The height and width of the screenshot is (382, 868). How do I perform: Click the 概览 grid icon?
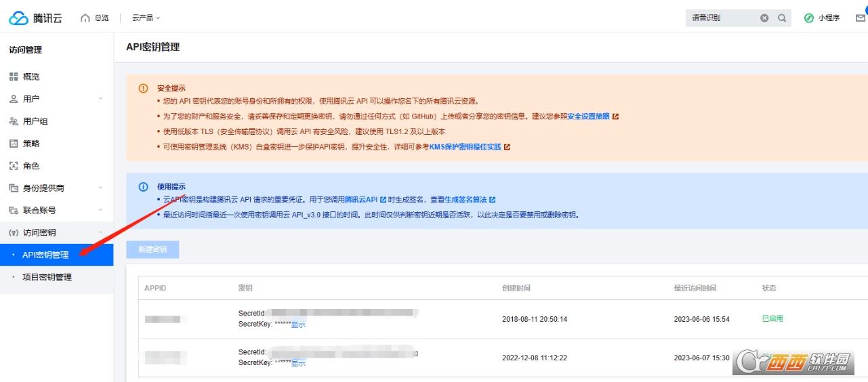[14, 77]
